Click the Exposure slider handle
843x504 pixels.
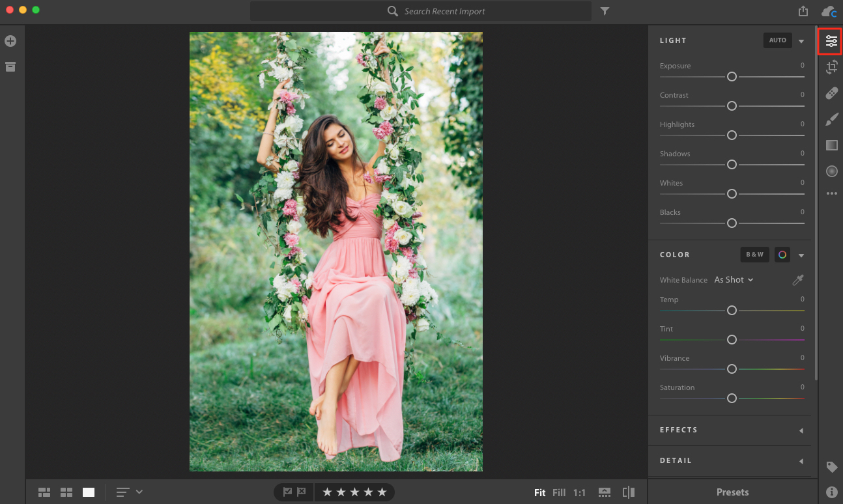(x=732, y=77)
